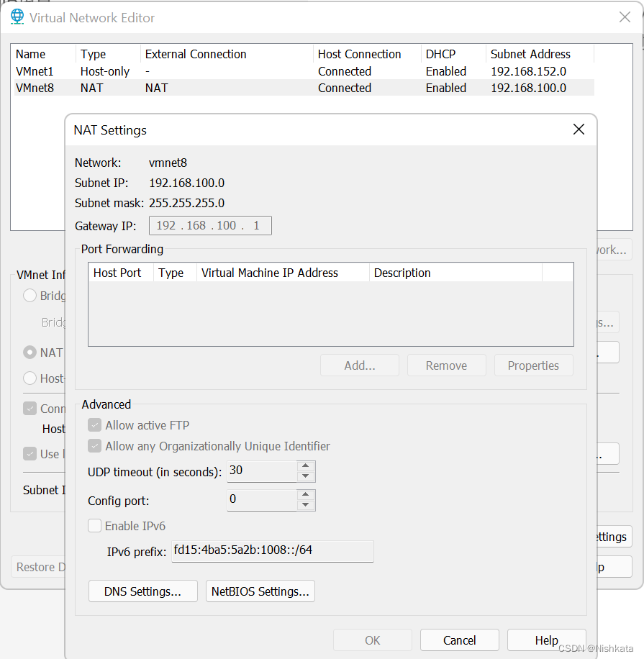The width and height of the screenshot is (644, 659).
Task: Click the Remove button under Port Forwarding
Action: coord(446,365)
